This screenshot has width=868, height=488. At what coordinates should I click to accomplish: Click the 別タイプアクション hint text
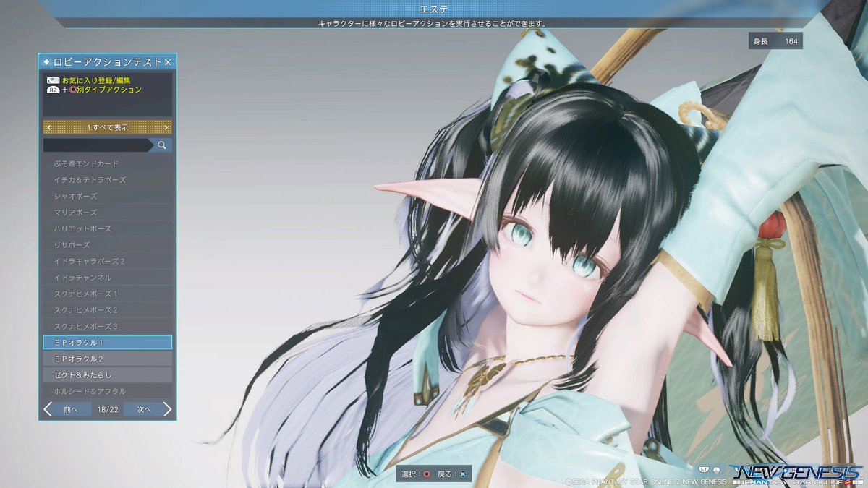point(109,90)
